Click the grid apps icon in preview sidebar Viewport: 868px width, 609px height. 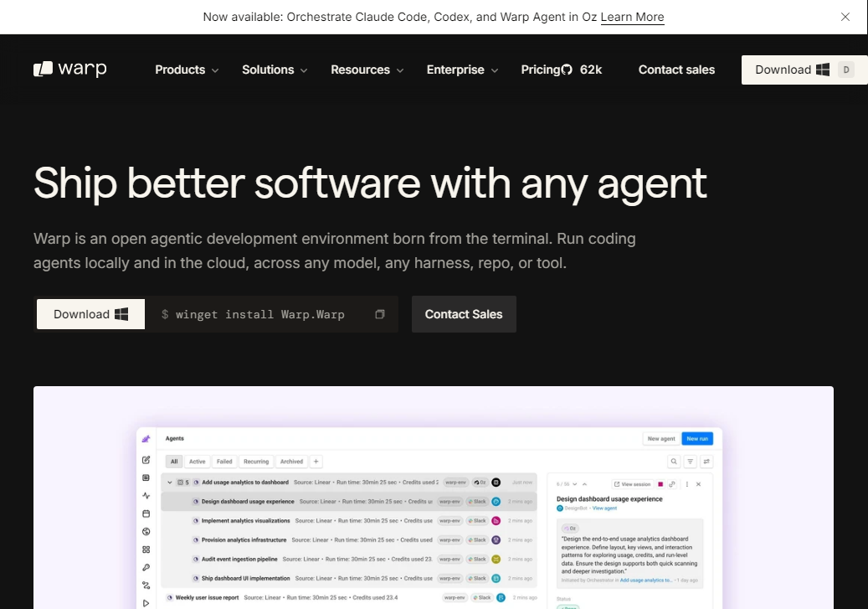pyautogui.click(x=146, y=550)
